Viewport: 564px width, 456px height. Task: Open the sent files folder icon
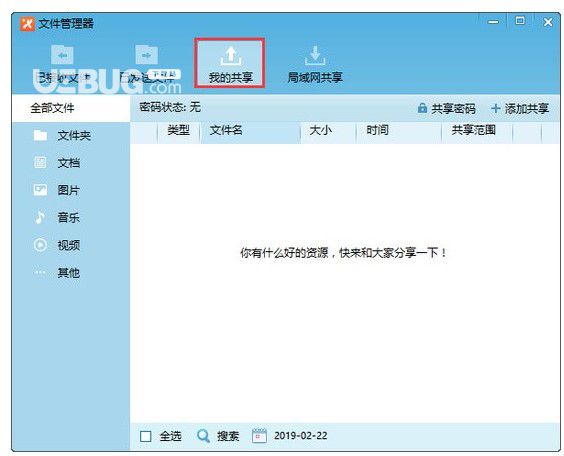pyautogui.click(x=146, y=55)
